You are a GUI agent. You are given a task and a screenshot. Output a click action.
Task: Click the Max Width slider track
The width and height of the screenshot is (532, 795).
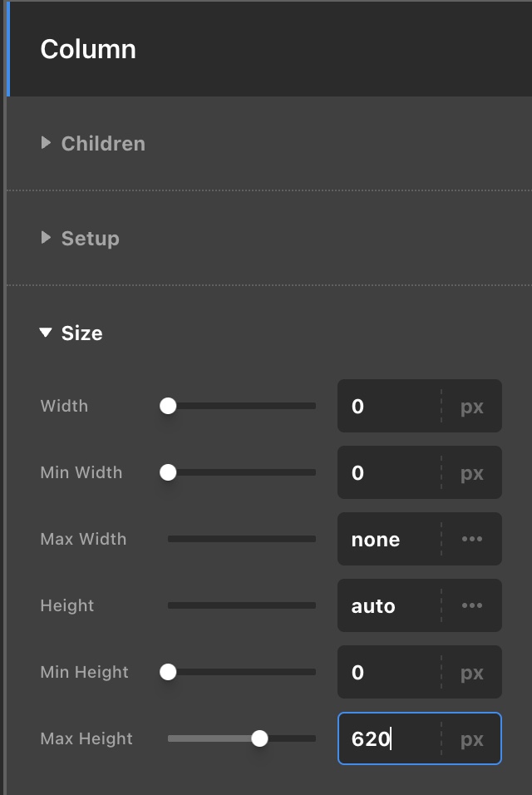(x=241, y=539)
